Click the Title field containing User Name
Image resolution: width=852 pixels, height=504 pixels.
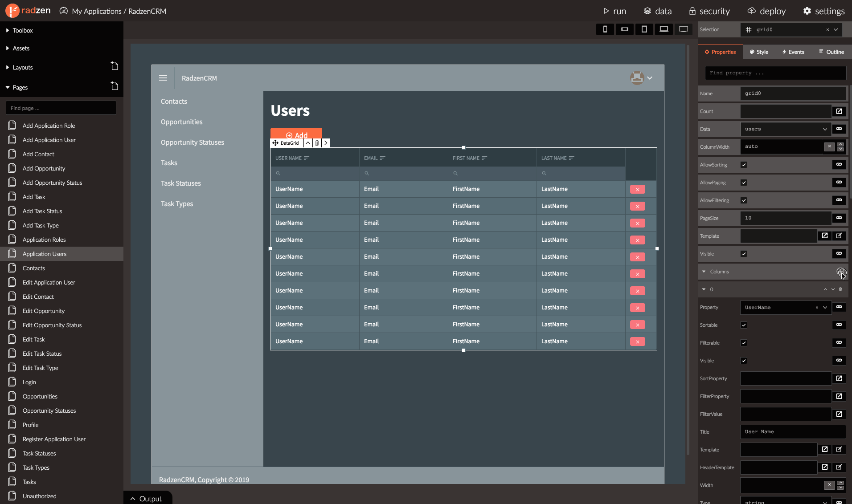(x=793, y=432)
